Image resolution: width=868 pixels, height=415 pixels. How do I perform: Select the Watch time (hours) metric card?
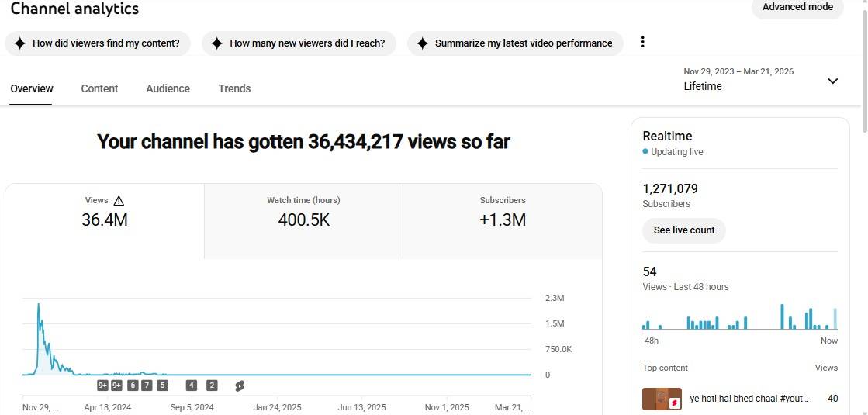point(303,212)
